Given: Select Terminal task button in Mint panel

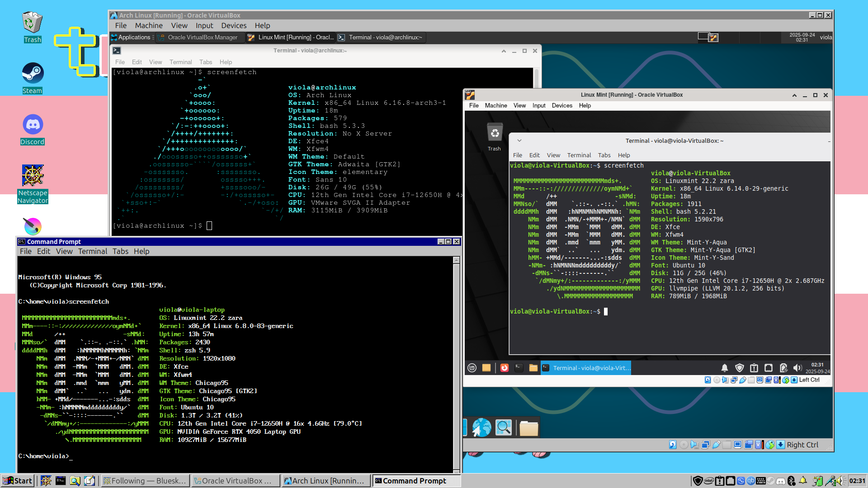Looking at the screenshot, I should pos(586,368).
